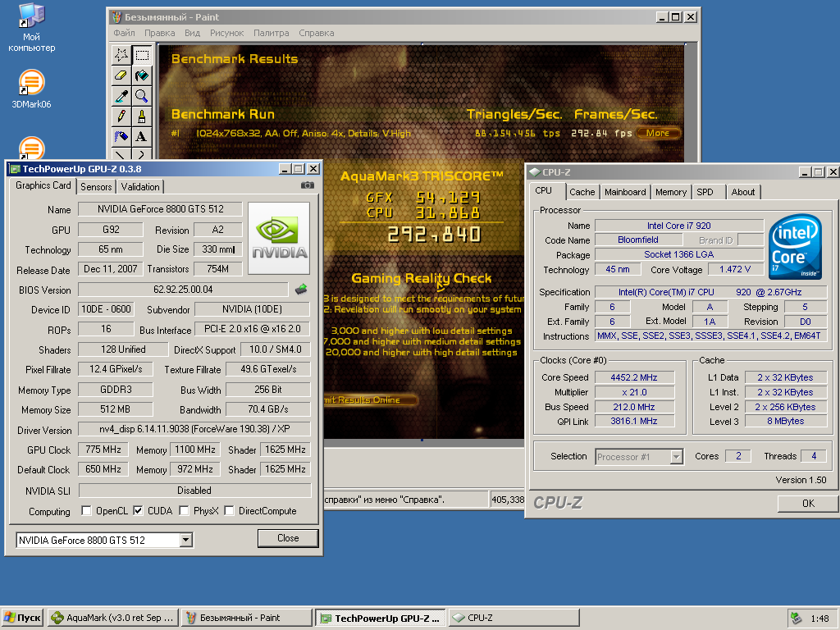Click the Intel Core i7 920 name field
This screenshot has width=840, height=630.
678,226
